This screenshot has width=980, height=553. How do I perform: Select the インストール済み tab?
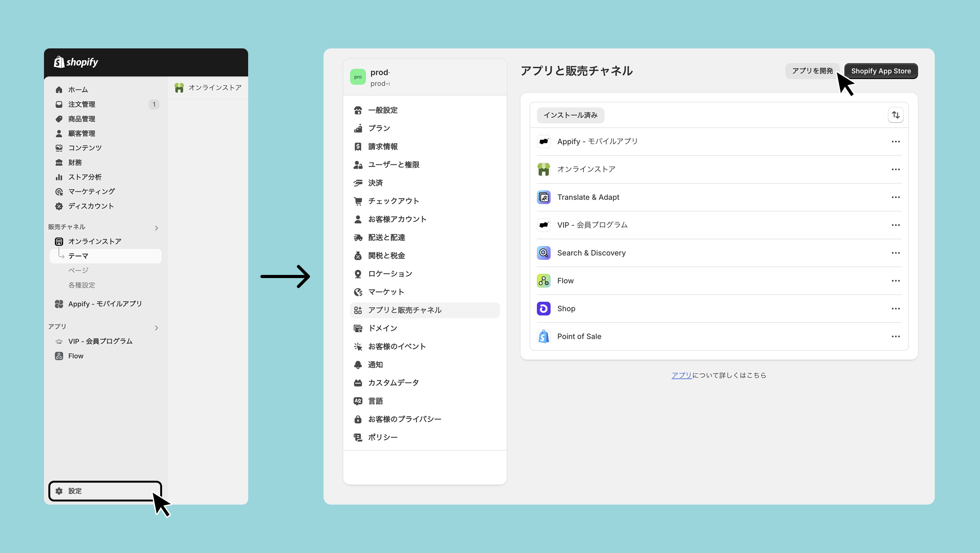pos(570,115)
